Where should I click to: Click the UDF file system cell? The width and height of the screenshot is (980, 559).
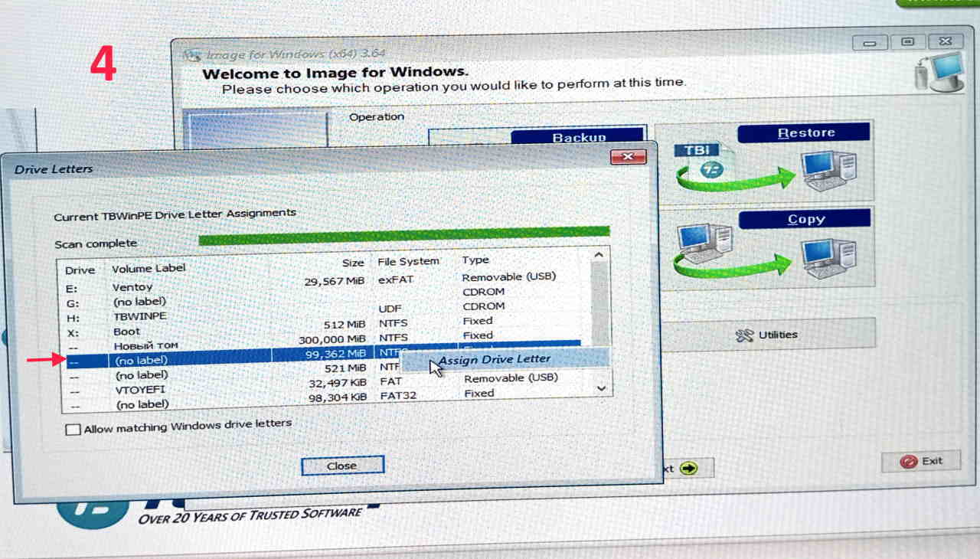390,308
